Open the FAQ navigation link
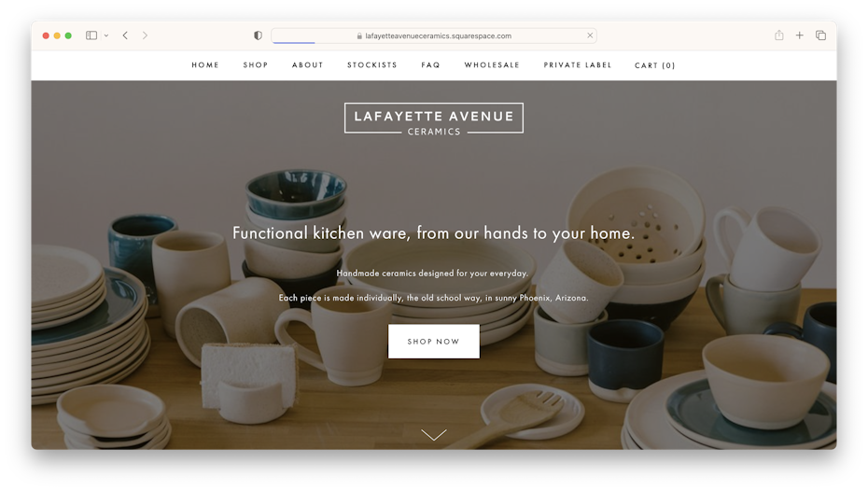The image size is (868, 491). coord(430,65)
